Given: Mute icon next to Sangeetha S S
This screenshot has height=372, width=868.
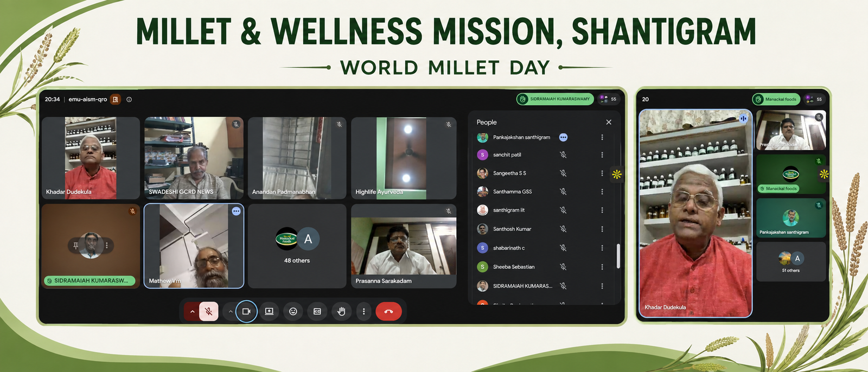Looking at the screenshot, I should point(563,173).
